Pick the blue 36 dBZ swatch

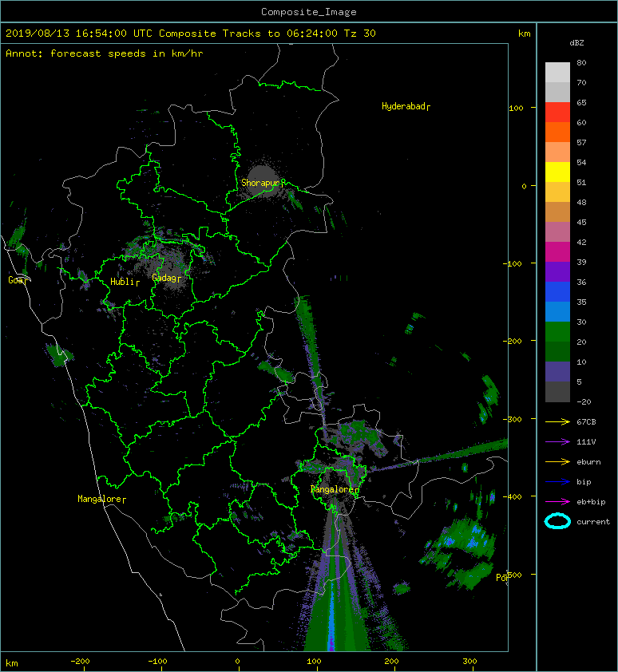pos(557,291)
